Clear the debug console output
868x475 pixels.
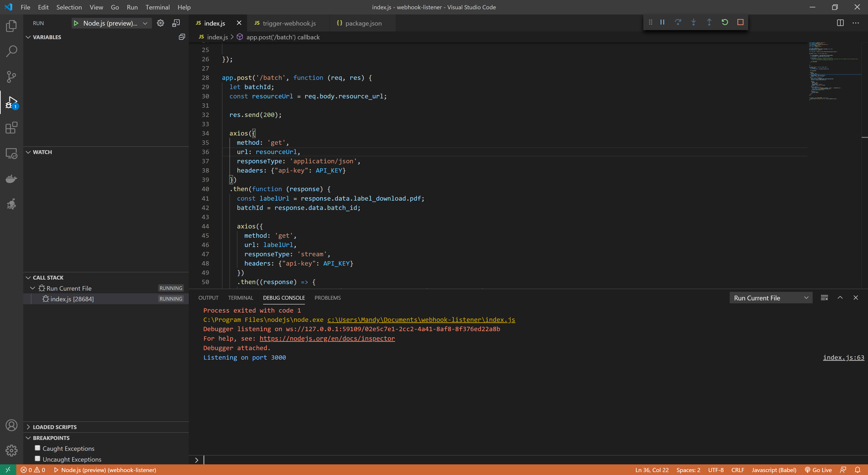(824, 298)
